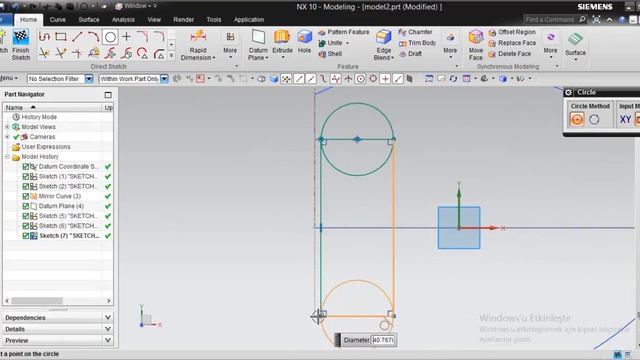Select History Mode in navigator
Screen dimensions: 640x360
[x=39, y=117]
